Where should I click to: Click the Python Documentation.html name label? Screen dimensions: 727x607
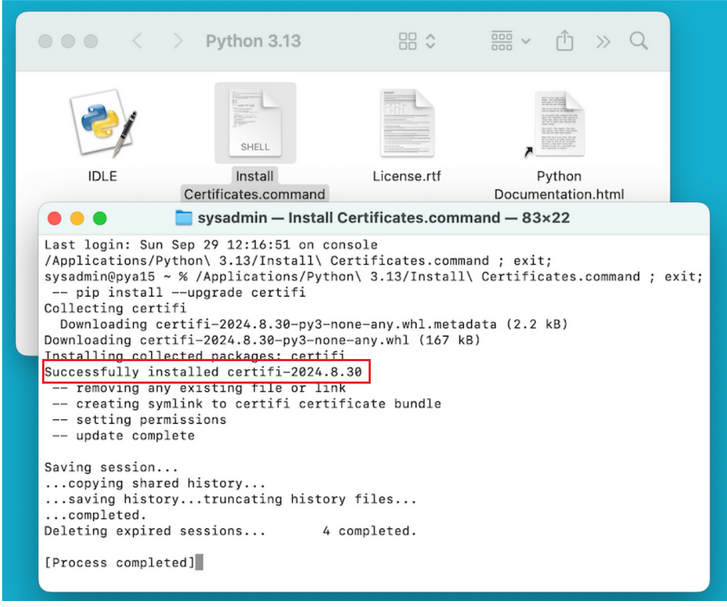click(x=559, y=185)
